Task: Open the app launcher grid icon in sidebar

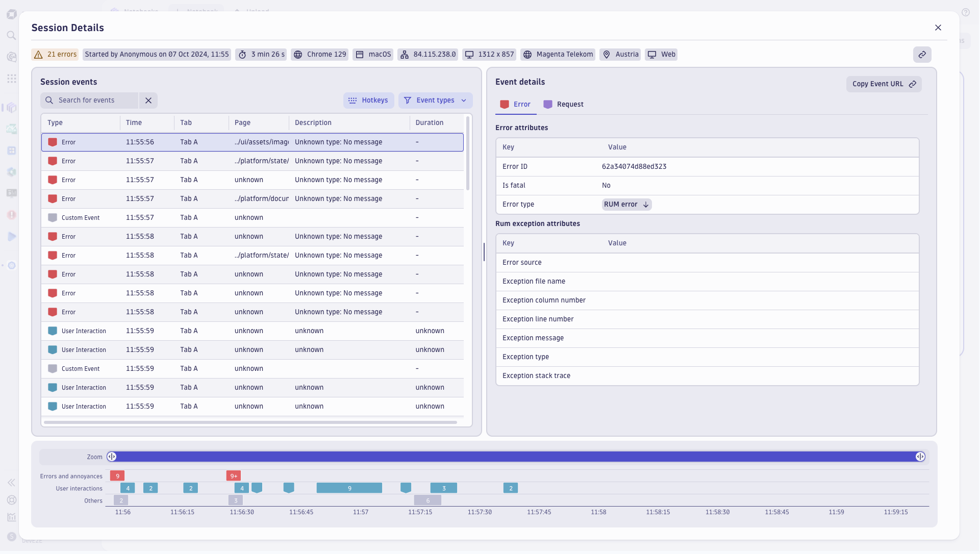Action: point(11,79)
